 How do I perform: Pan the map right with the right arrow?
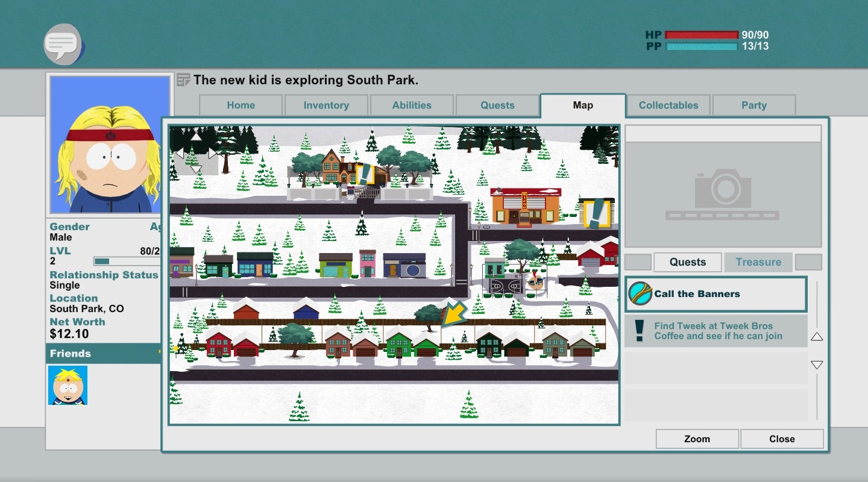point(213,154)
